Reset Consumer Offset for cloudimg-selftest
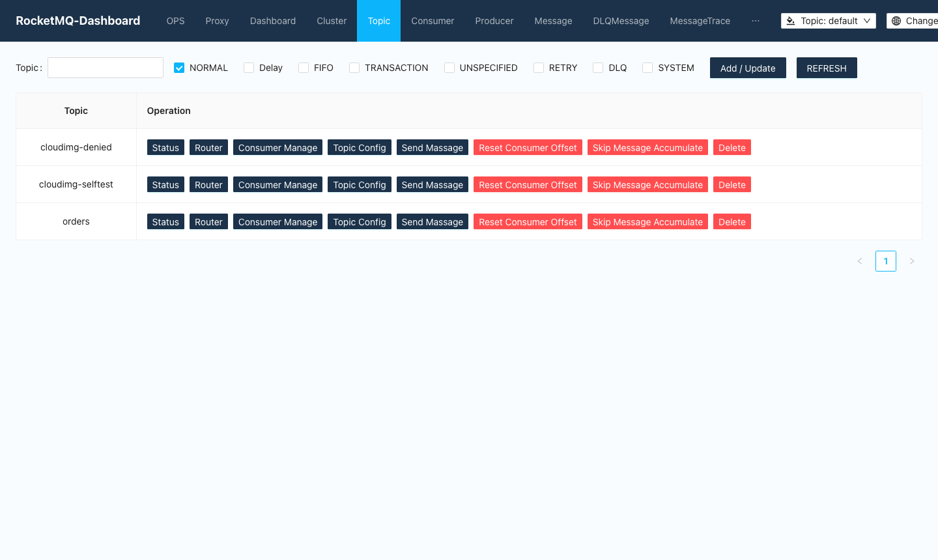The height and width of the screenshot is (560, 938). (528, 185)
